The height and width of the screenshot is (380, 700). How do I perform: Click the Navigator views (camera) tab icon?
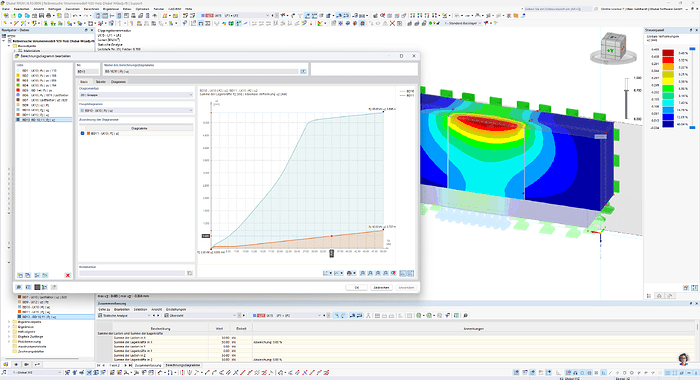coord(27,364)
